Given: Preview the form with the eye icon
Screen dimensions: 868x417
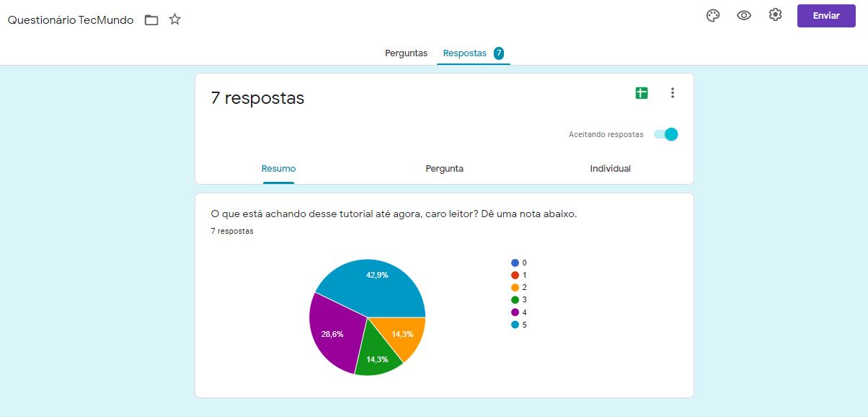Looking at the screenshot, I should click(744, 15).
